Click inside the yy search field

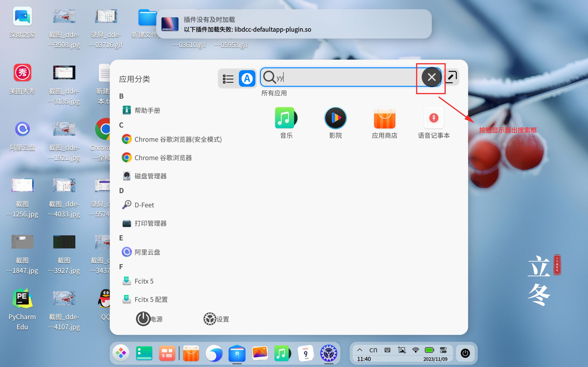[x=340, y=78]
